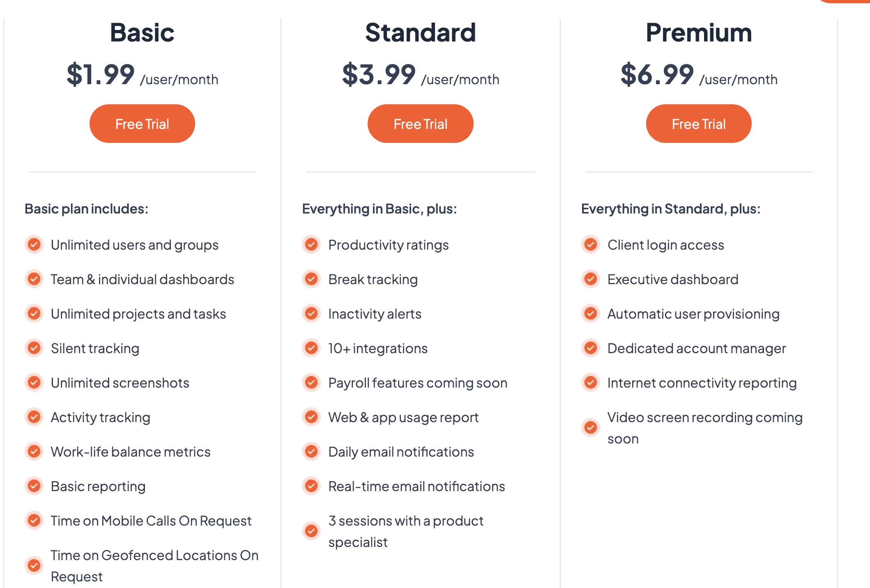870x588 pixels.
Task: Click Free Trial button under Basic plan
Action: (142, 124)
